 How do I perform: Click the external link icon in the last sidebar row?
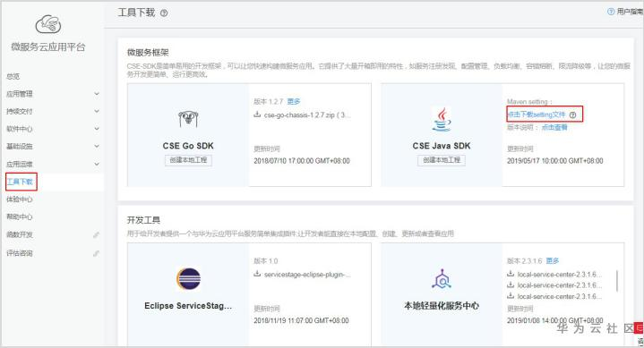click(x=96, y=253)
